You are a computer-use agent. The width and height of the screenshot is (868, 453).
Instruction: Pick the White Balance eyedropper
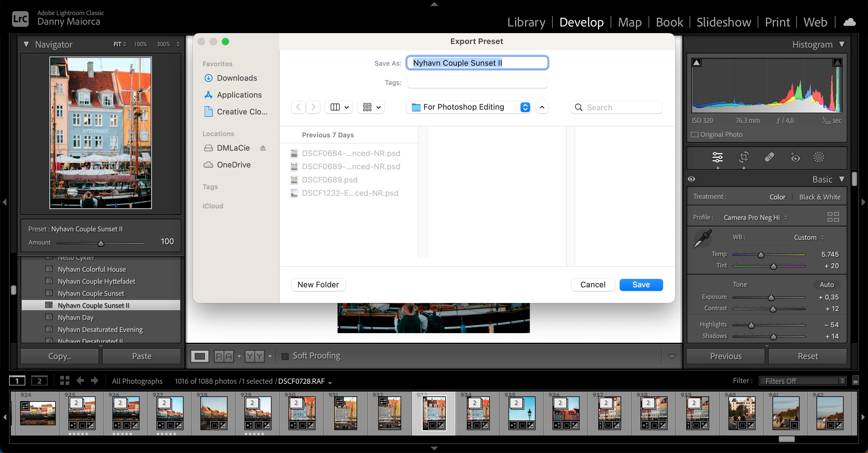click(x=703, y=238)
